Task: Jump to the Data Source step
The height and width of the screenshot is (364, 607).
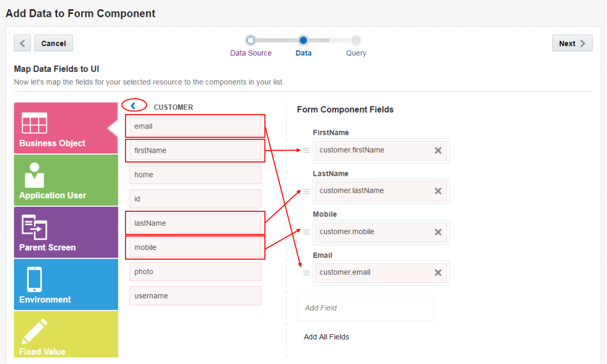Action: coord(251,40)
